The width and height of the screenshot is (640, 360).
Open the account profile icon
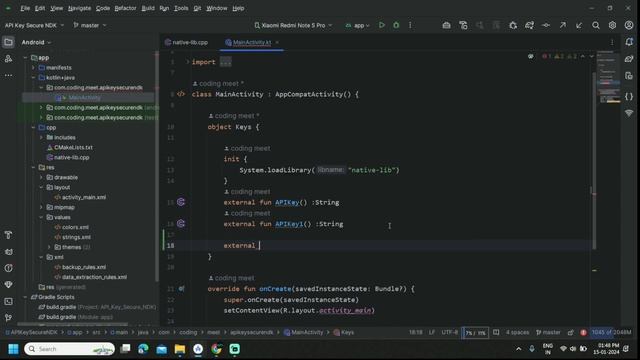(x=629, y=25)
